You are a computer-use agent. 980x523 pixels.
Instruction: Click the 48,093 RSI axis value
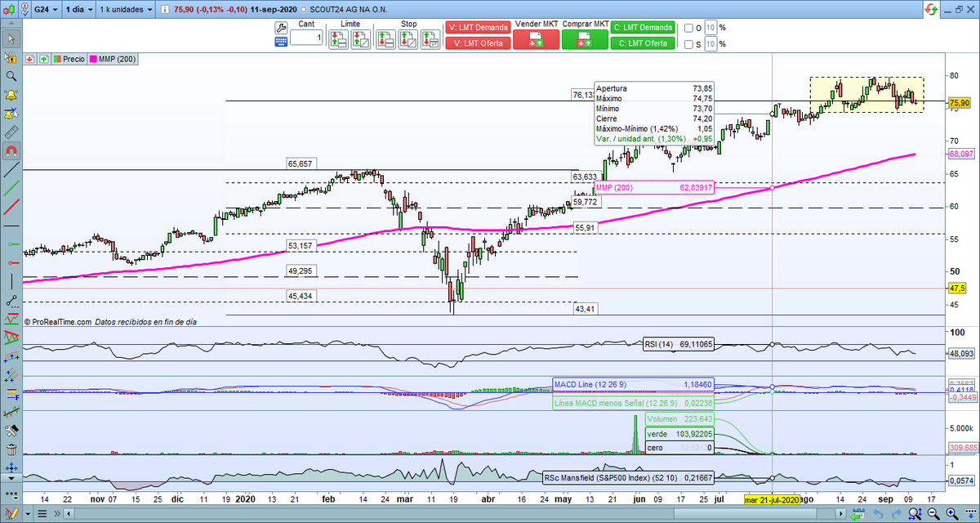[x=961, y=354]
